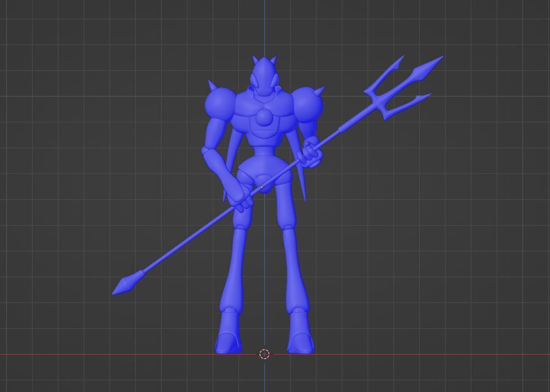Click the pointed butt end of the spear
Screen dimensions: 550x392
pyautogui.click(x=128, y=283)
